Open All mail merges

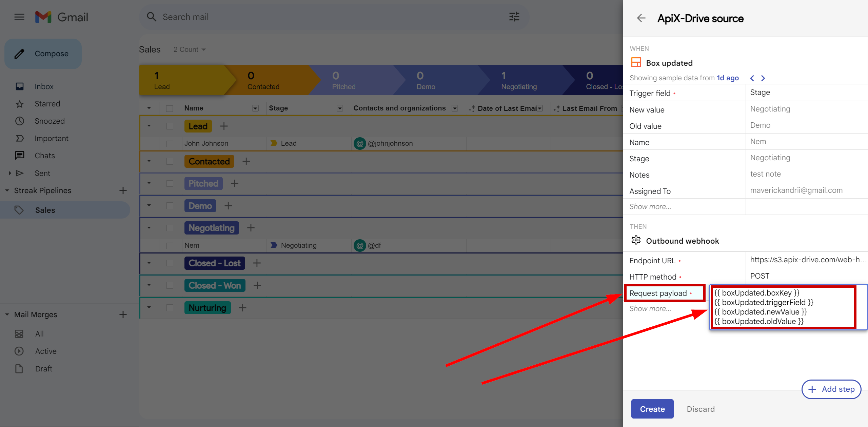click(x=39, y=334)
